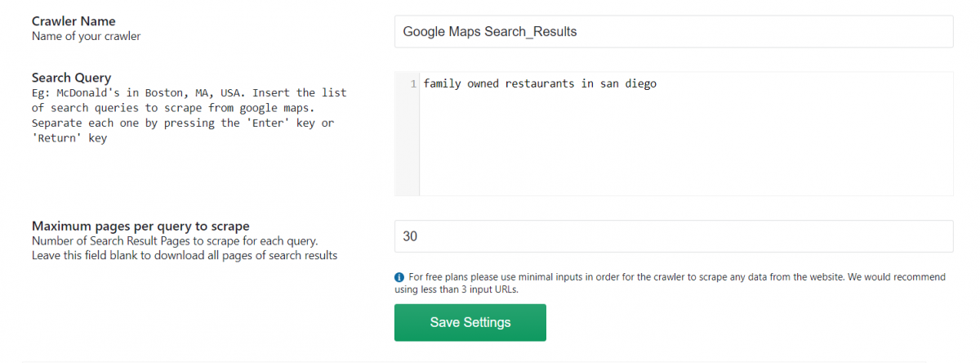This screenshot has height=363, width=980.
Task: Click the info icon beside free plans note
Action: (x=399, y=277)
